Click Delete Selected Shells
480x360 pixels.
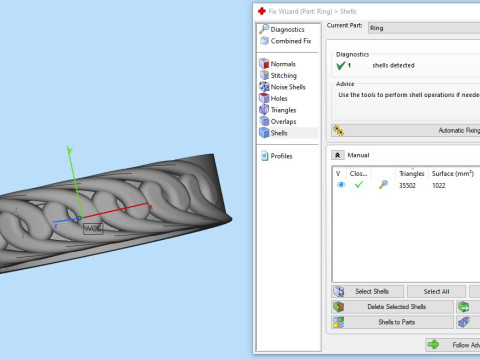coord(393,307)
